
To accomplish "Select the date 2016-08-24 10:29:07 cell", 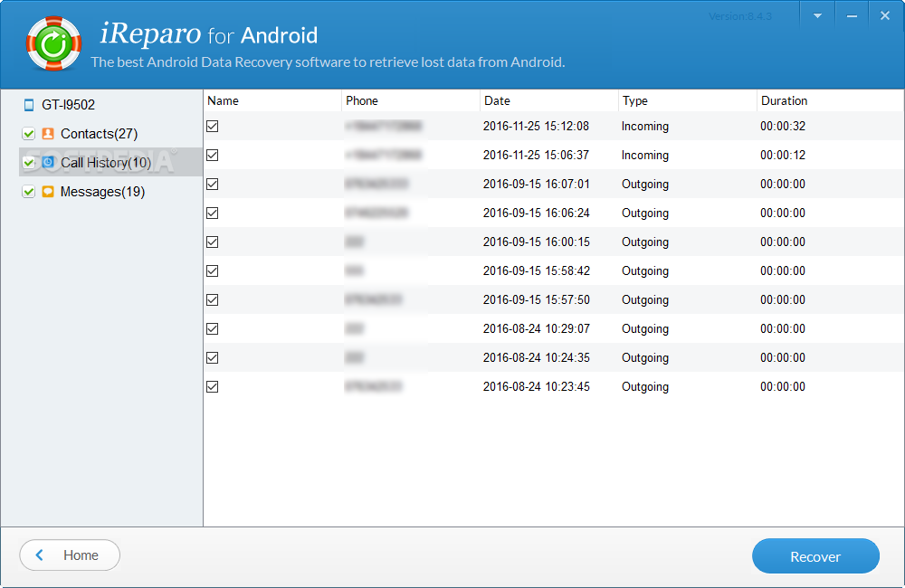I will [x=536, y=328].
